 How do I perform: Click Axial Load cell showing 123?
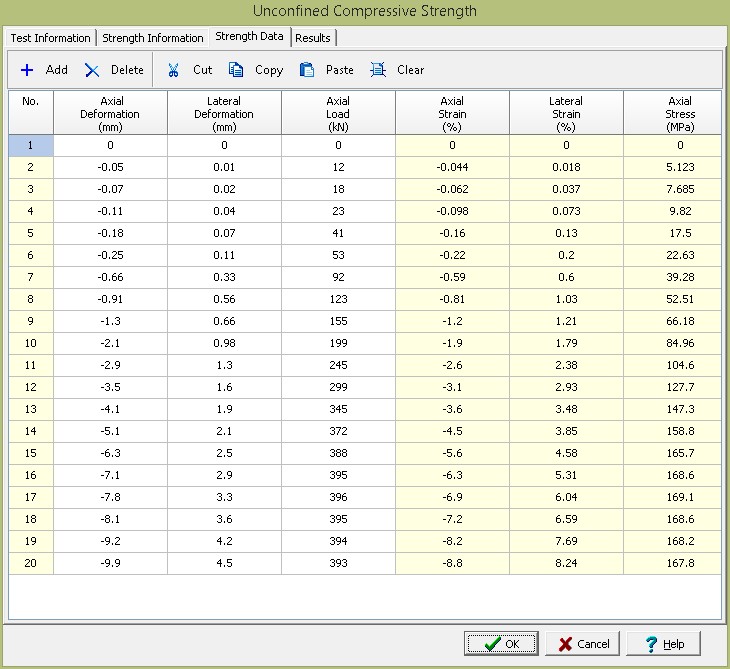click(338, 300)
